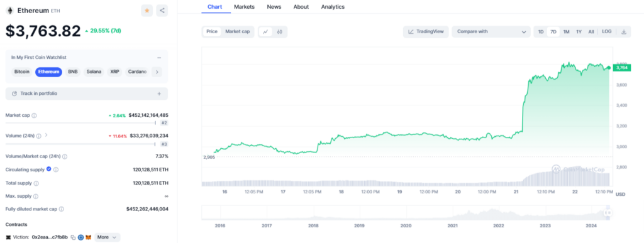Image resolution: width=644 pixels, height=243 pixels.
Task: Expand Volume (24h) chevron
Action: click(x=46, y=135)
